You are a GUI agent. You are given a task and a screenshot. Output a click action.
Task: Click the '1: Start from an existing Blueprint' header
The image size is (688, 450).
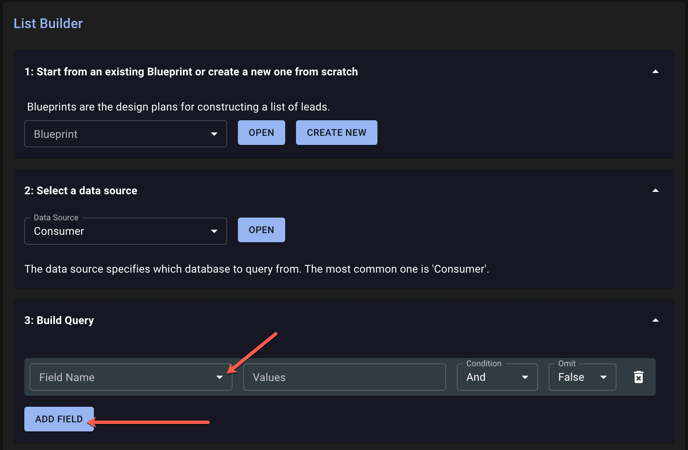191,71
